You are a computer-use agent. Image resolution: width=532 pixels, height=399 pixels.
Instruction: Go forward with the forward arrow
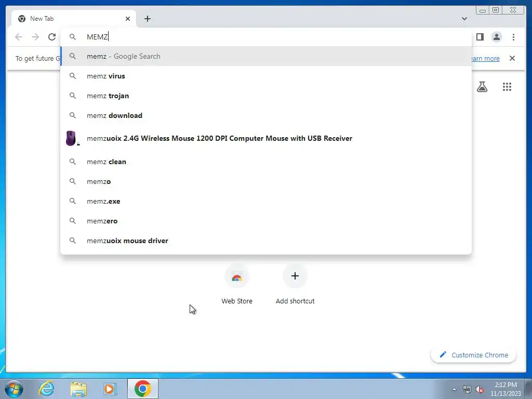(x=35, y=37)
